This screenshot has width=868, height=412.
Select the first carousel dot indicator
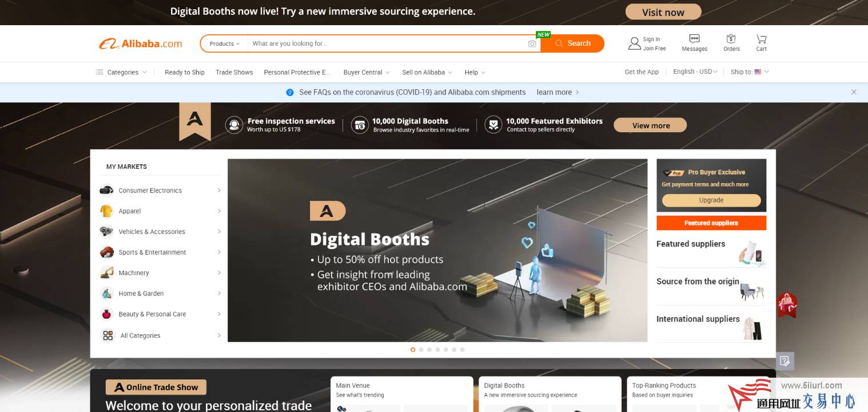coord(413,350)
